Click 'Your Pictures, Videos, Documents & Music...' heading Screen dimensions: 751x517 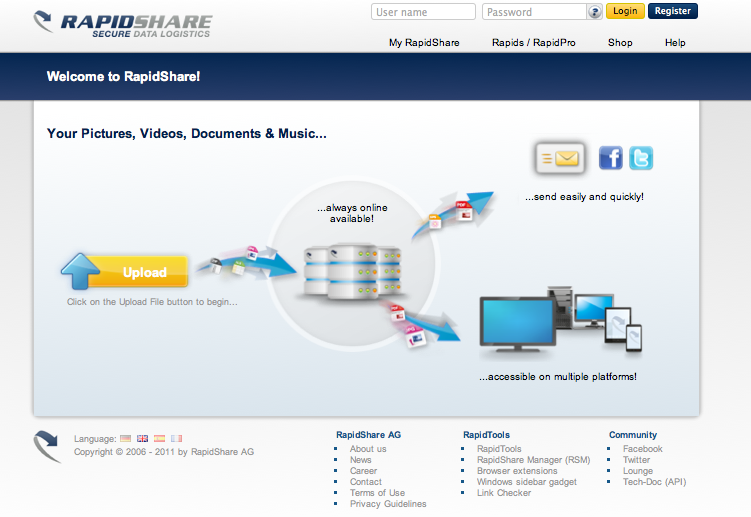[x=187, y=134]
